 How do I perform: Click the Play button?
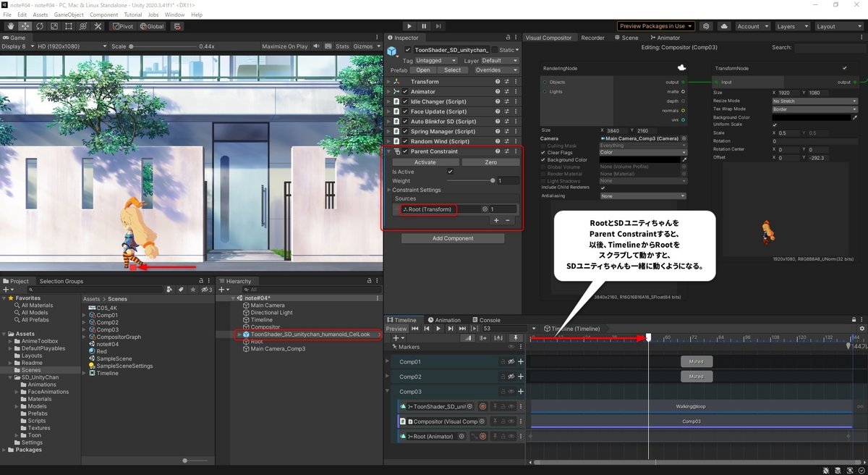click(410, 26)
